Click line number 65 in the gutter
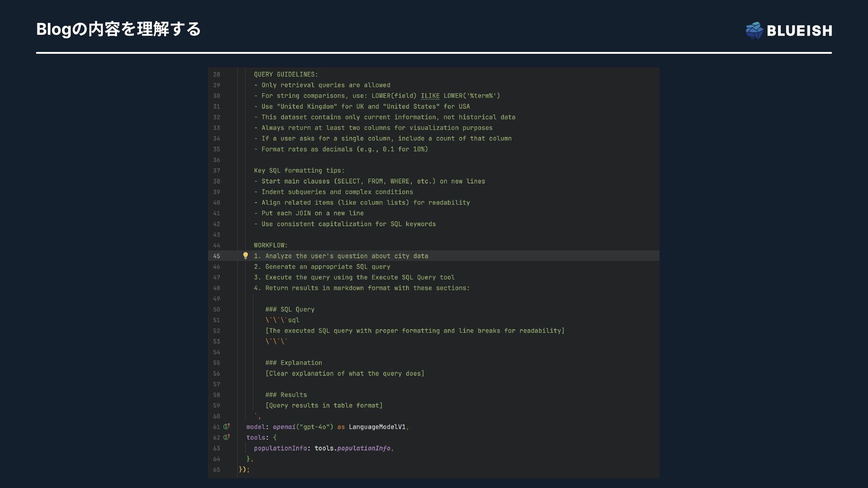The height and width of the screenshot is (488, 868). 217,470
